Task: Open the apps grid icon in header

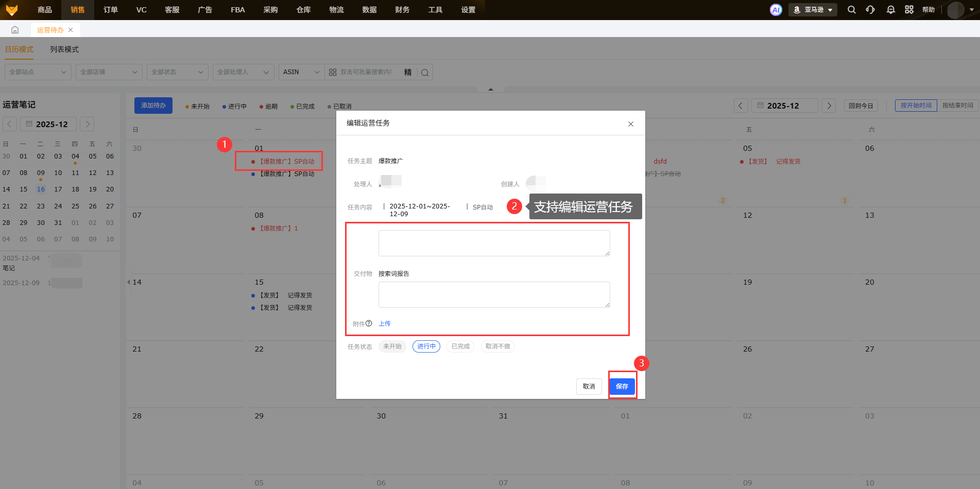Action: tap(909, 10)
